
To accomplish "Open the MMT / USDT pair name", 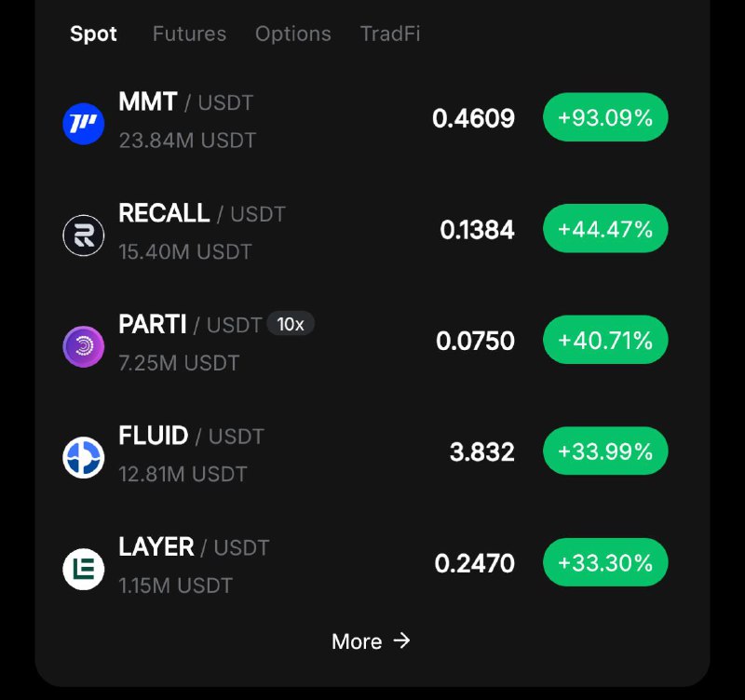I will 185,102.
